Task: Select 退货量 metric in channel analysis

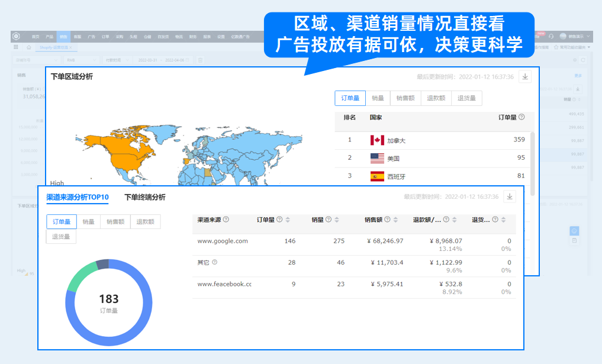Action: [61, 237]
